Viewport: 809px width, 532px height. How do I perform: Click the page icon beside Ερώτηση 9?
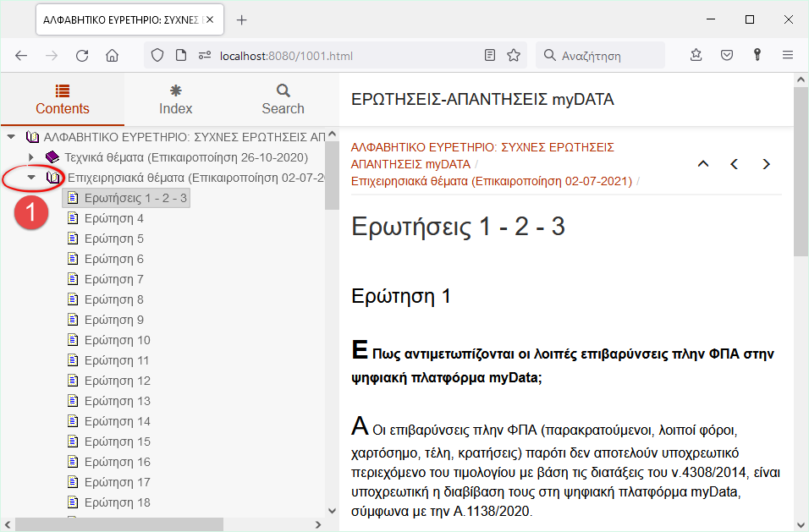pos(74,320)
